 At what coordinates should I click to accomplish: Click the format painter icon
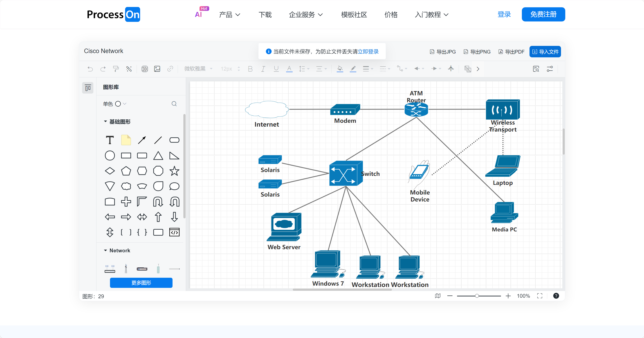[116, 69]
